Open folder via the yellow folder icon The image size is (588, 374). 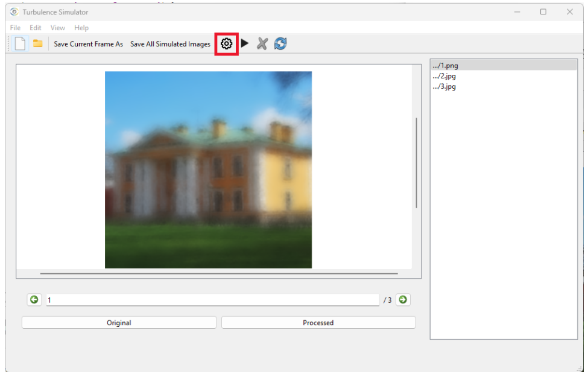click(x=37, y=43)
